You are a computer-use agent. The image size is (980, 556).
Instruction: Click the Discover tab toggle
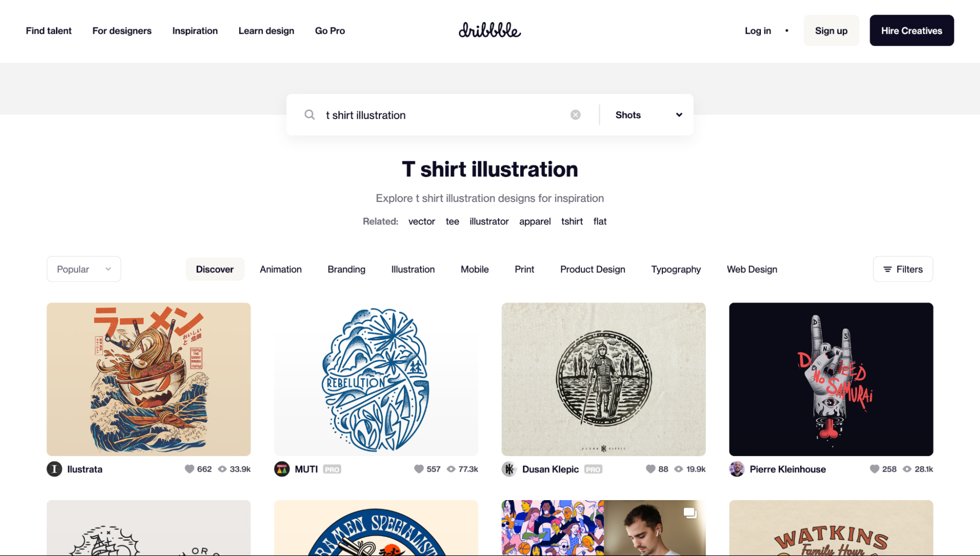coord(215,269)
